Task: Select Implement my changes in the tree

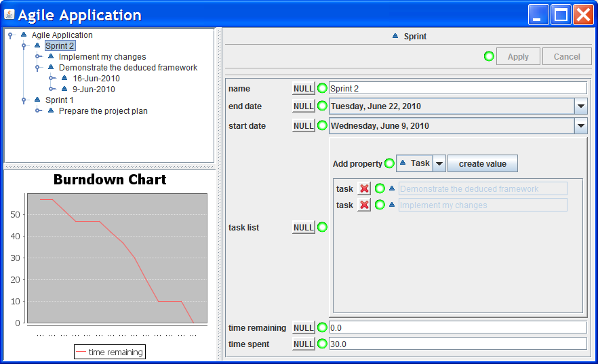Action: [102, 57]
